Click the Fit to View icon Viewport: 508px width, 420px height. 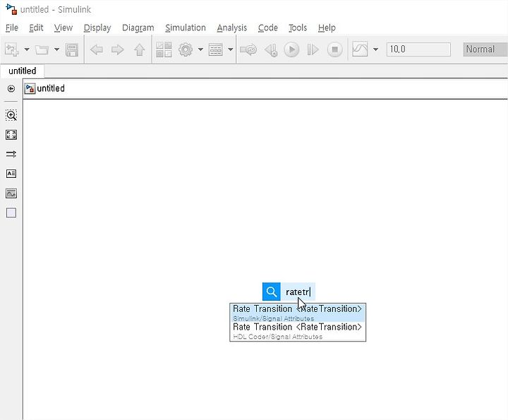click(x=11, y=135)
